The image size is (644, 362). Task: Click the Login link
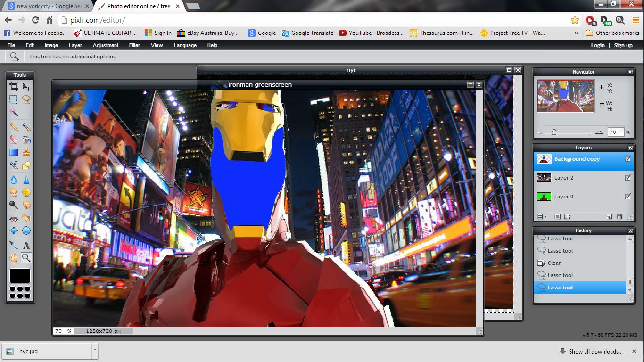[x=598, y=45]
